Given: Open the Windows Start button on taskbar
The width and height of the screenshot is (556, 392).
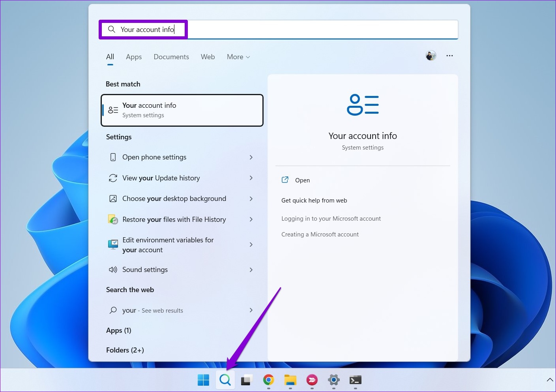Looking at the screenshot, I should [203, 380].
